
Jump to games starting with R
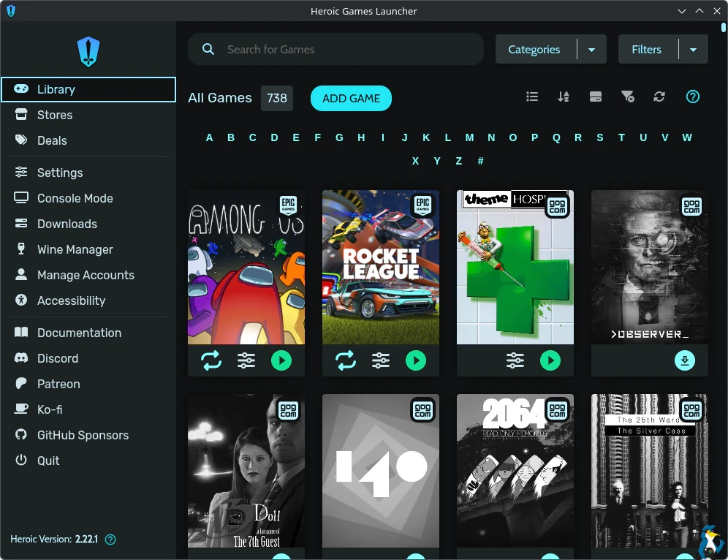tap(578, 137)
